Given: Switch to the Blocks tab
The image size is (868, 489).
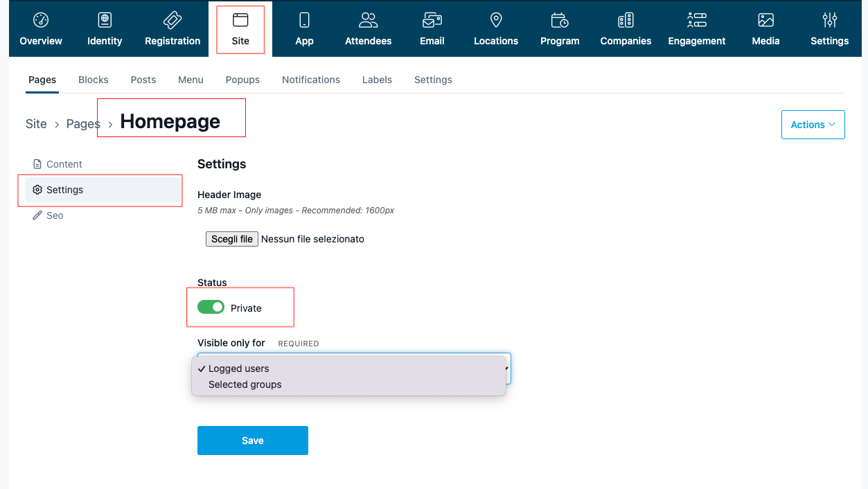Looking at the screenshot, I should click(x=94, y=80).
